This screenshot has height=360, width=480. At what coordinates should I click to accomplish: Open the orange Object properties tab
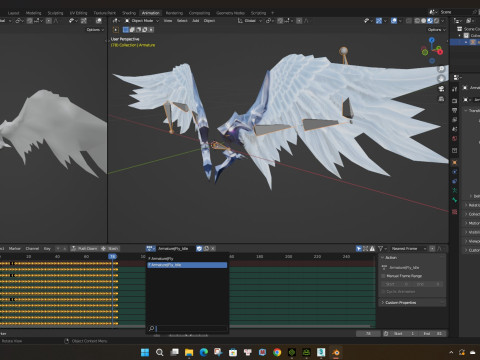coord(454,162)
